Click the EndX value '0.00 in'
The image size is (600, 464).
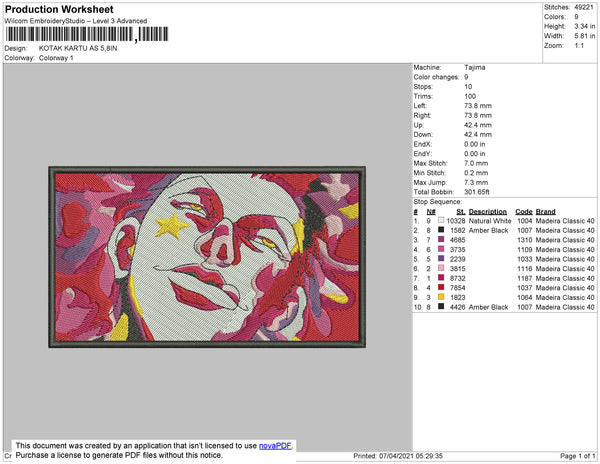(474, 144)
